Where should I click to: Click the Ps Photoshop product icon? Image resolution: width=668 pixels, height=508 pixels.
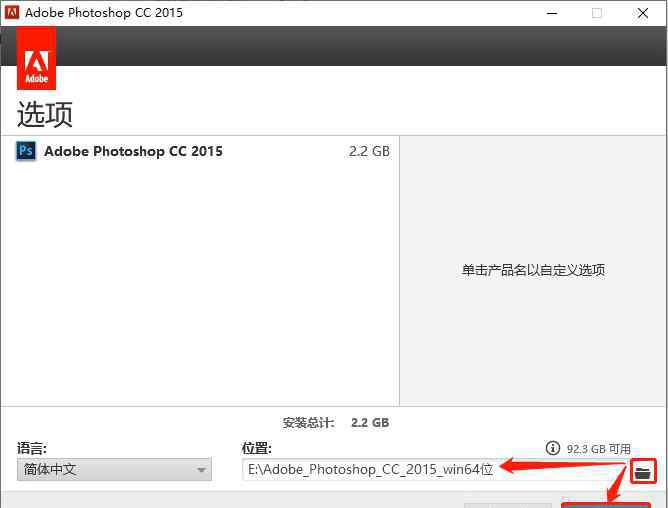26,151
